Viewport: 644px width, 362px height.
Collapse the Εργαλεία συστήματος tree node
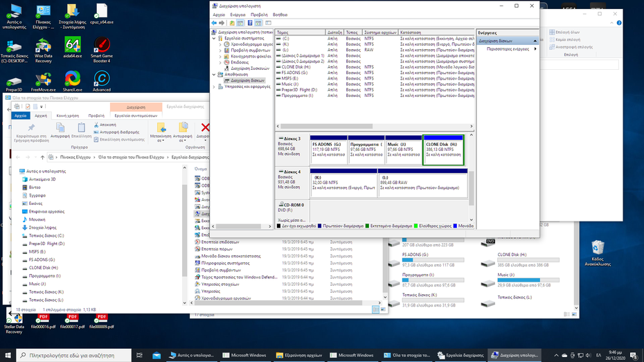(215, 38)
